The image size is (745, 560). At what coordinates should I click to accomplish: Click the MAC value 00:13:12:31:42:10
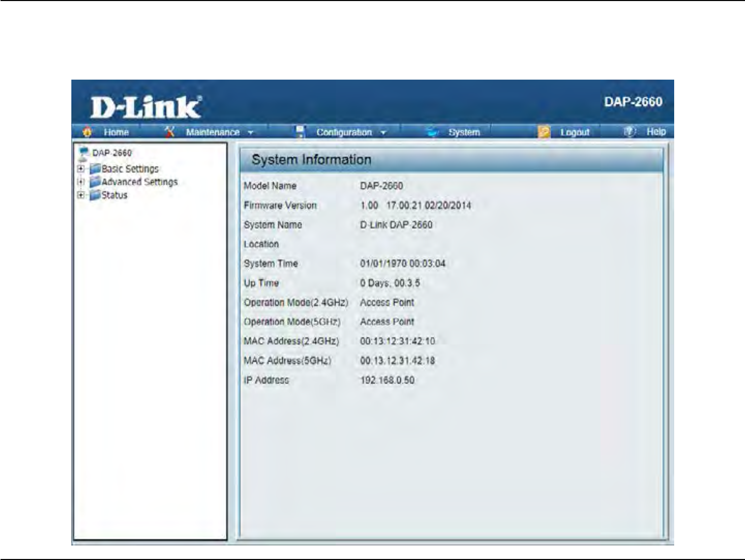tap(398, 341)
